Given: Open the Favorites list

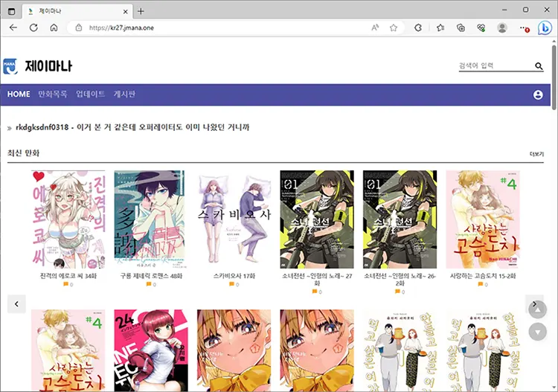Looking at the screenshot, I should pos(440,28).
